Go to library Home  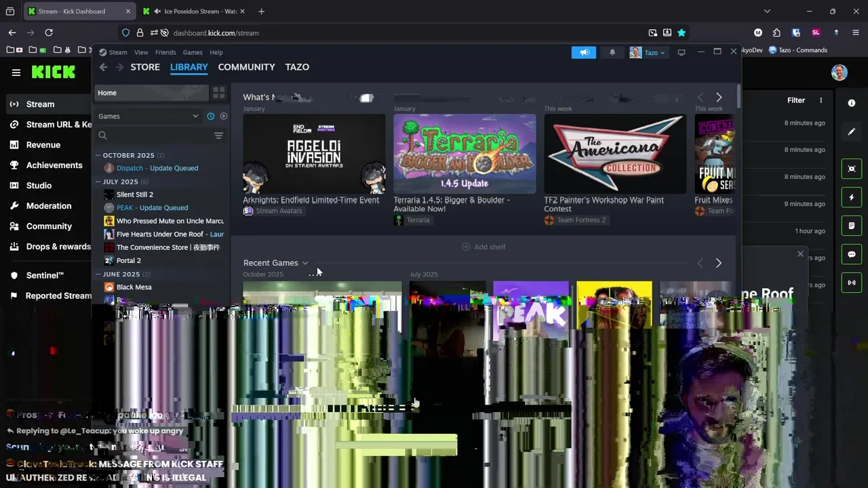point(151,93)
